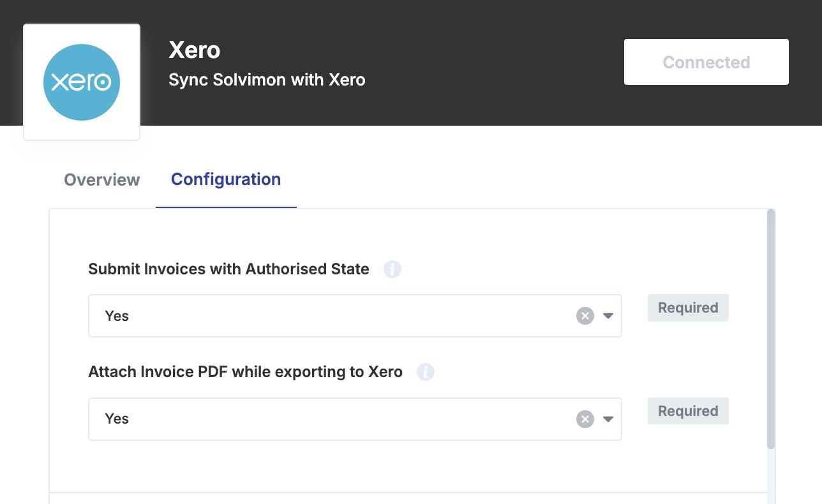The image size is (822, 504).
Task: Switch to the Overview tab
Action: click(102, 180)
